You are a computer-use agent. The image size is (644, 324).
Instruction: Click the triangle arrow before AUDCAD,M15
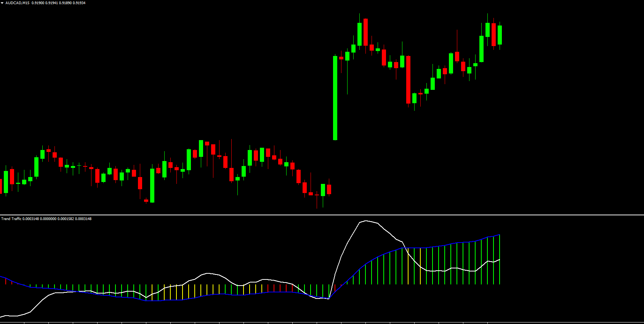(x=2, y=3)
